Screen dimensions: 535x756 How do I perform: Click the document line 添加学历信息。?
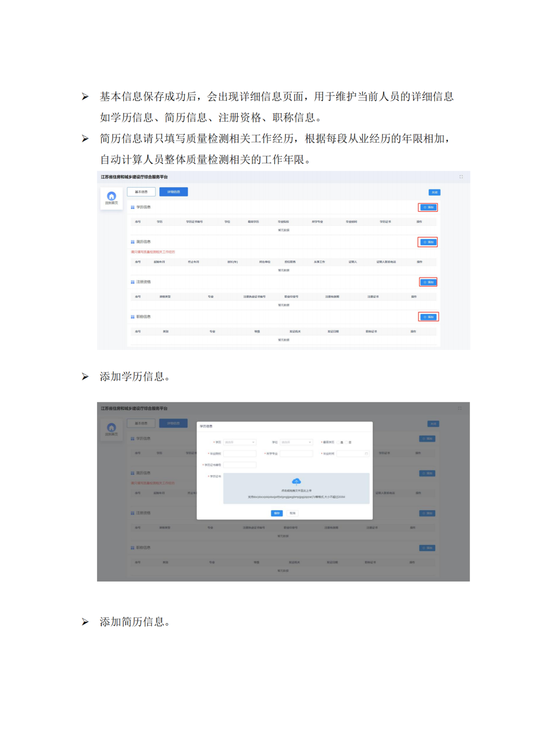135,377
